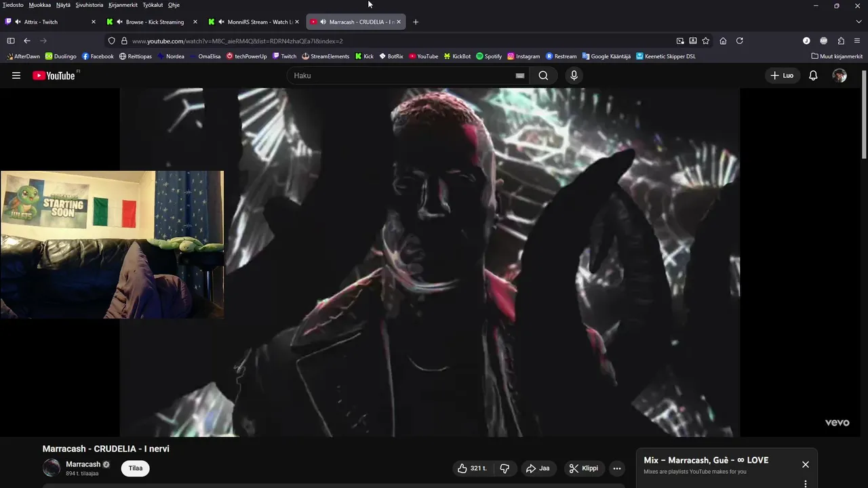868x488 pixels.
Task: Open the Keenetic Skipper DSL bookmark
Action: click(x=666, y=56)
